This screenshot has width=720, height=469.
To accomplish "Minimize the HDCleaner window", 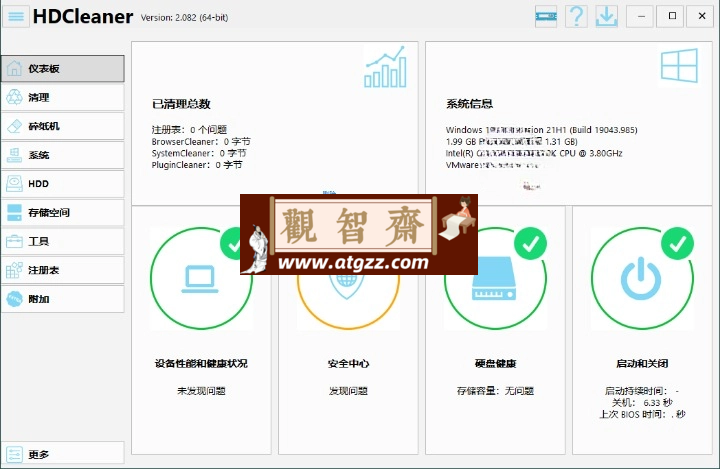I will click(x=640, y=17).
